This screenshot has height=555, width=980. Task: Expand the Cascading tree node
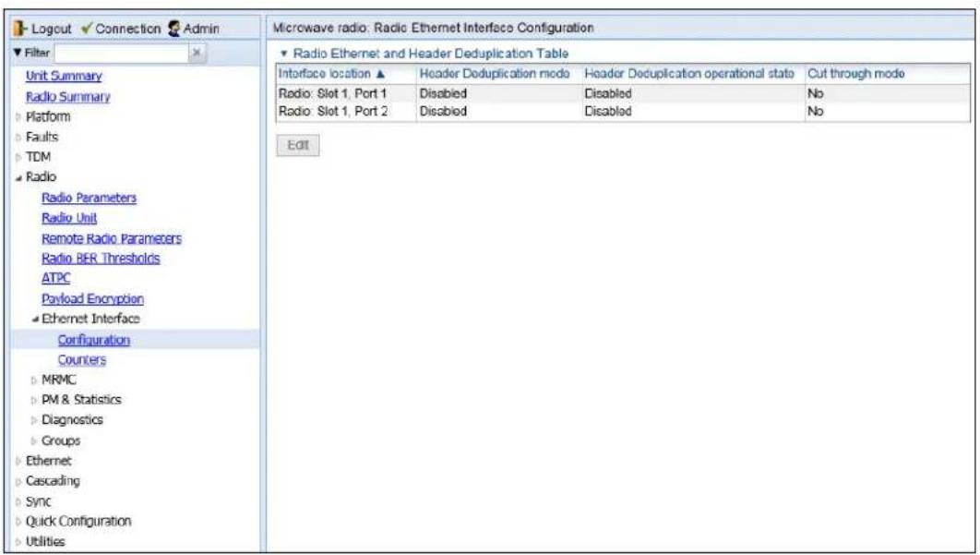(18, 482)
